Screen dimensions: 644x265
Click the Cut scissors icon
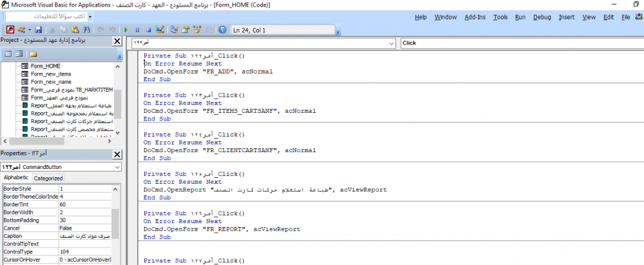[x=53, y=30]
